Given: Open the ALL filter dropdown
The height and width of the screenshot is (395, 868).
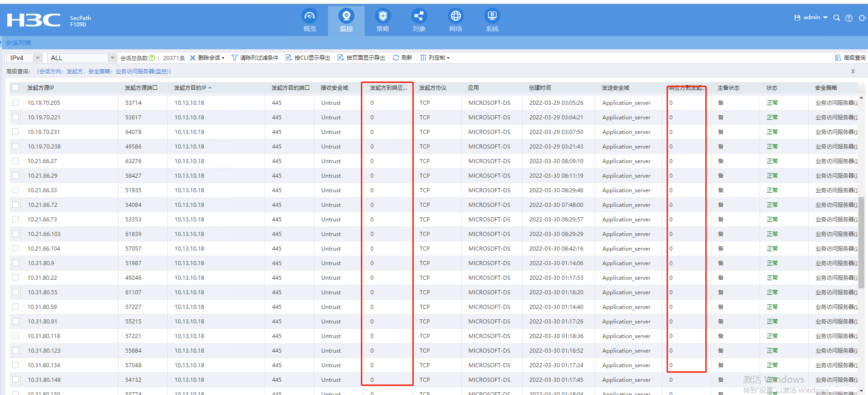Looking at the screenshot, I should [112, 58].
